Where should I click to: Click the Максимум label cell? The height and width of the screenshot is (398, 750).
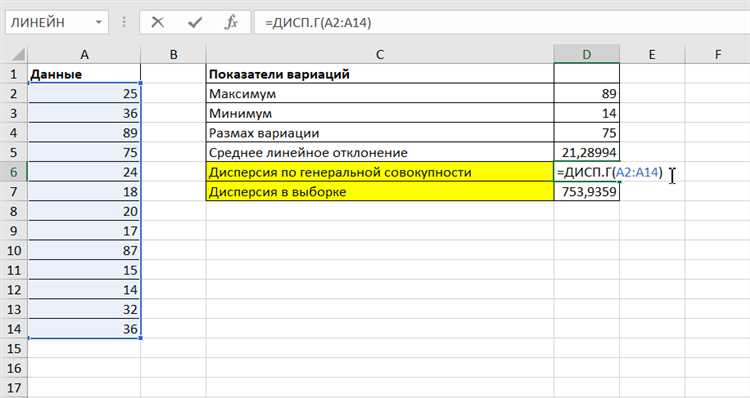coord(380,94)
